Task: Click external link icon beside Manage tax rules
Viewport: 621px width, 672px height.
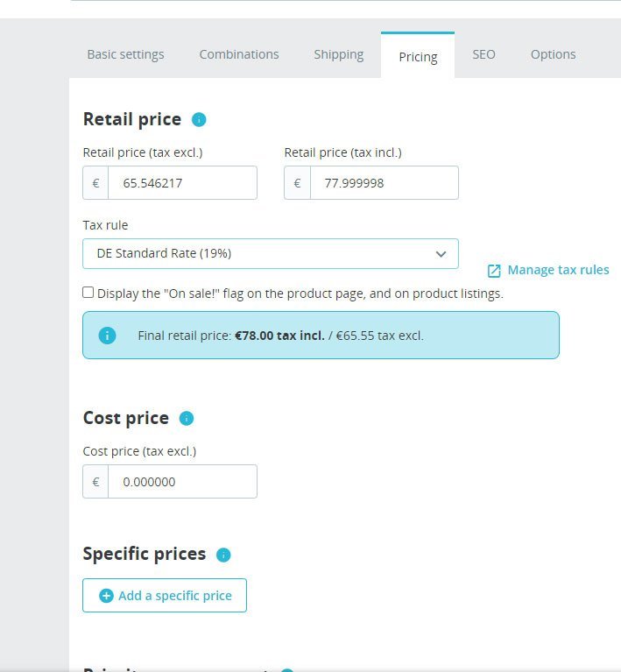Action: (x=494, y=271)
